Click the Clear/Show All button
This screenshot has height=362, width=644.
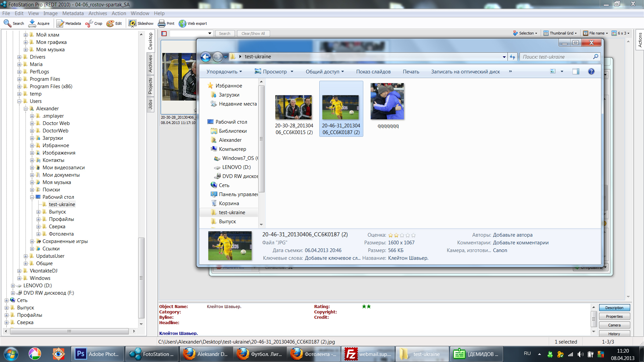coord(253,34)
